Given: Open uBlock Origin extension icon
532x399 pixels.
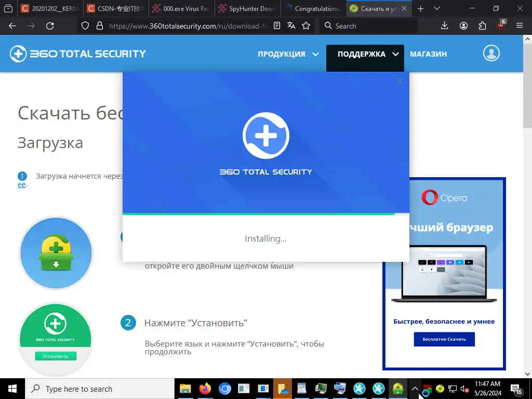Looking at the screenshot, I should pos(501,25).
